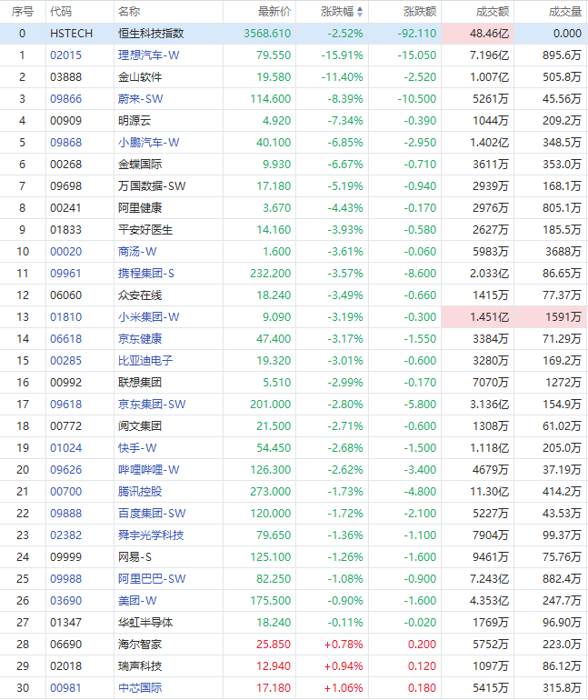Viewport: 588px width, 700px height.
Task: Click the 7.243亿 turnover cell
Action: point(490,579)
